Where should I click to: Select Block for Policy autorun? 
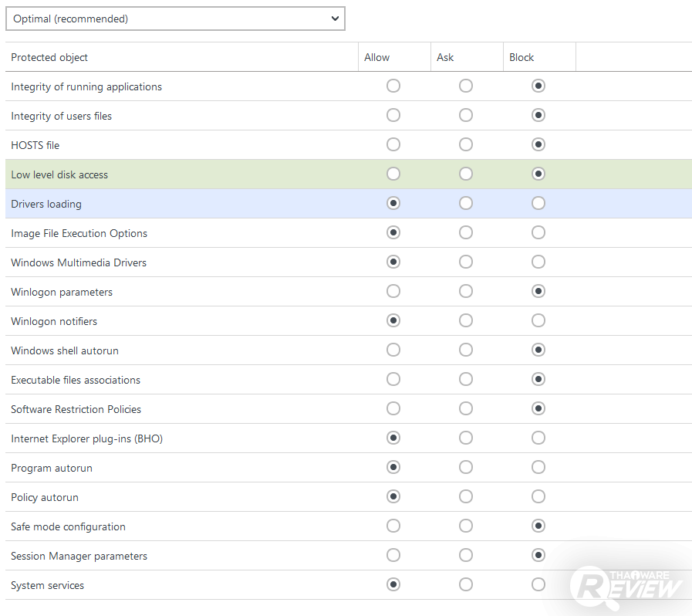click(538, 496)
